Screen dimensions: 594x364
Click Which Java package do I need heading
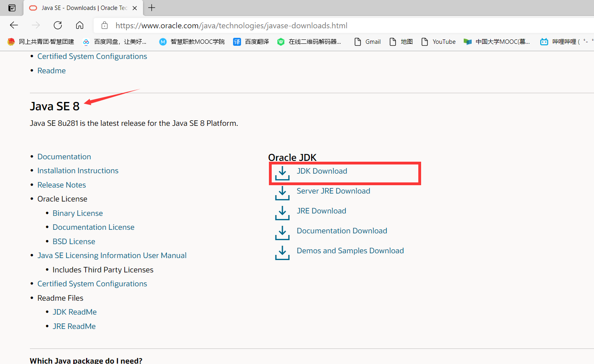click(x=86, y=360)
